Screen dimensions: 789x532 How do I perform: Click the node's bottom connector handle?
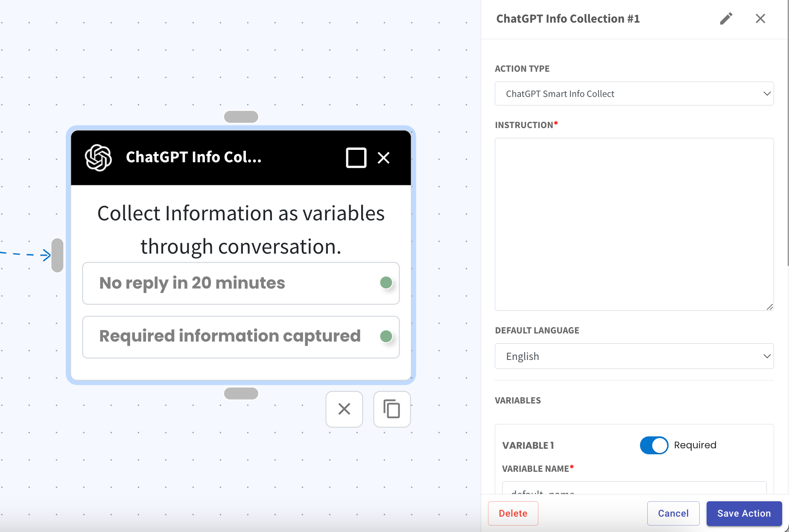click(241, 393)
